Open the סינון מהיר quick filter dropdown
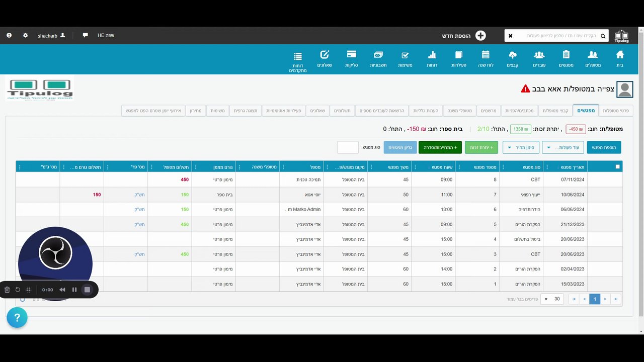The image size is (644, 362). (x=521, y=147)
